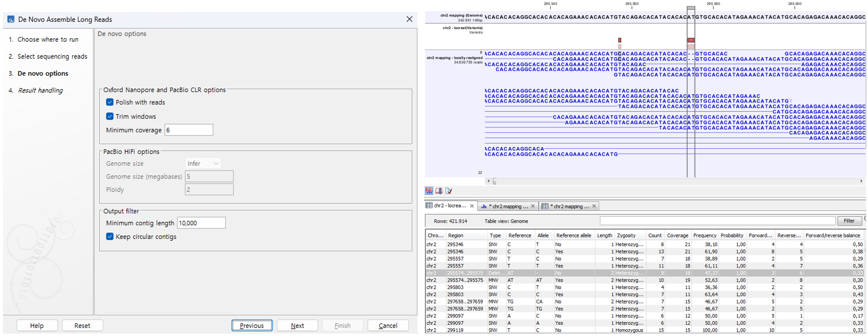868x336 pixels.
Task: Click the right scroll arrow of track view
Action: pyautogui.click(x=861, y=181)
